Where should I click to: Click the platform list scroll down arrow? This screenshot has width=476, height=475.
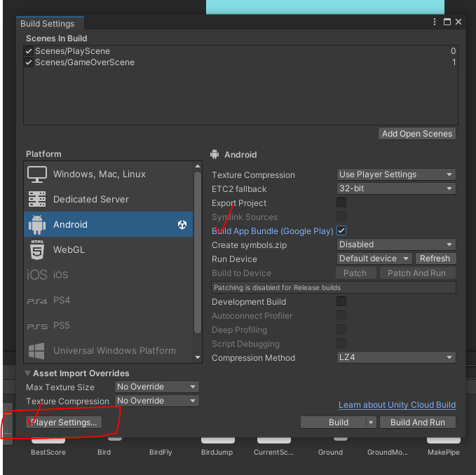(198, 357)
